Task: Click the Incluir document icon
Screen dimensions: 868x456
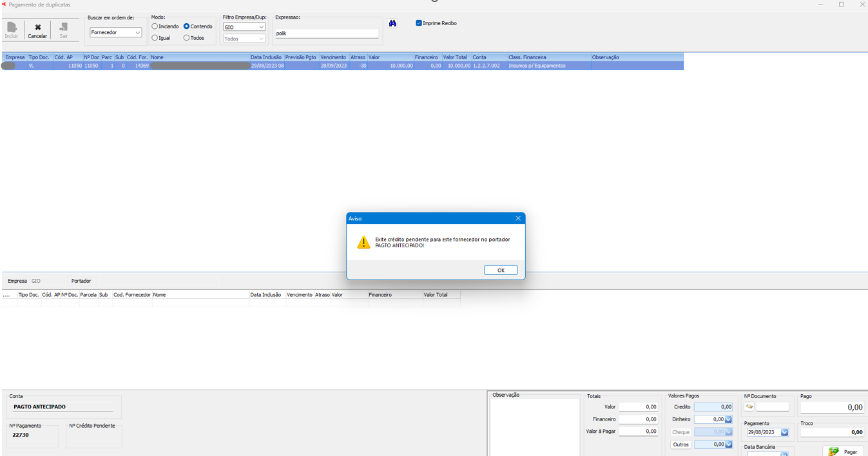Action: coord(12,28)
